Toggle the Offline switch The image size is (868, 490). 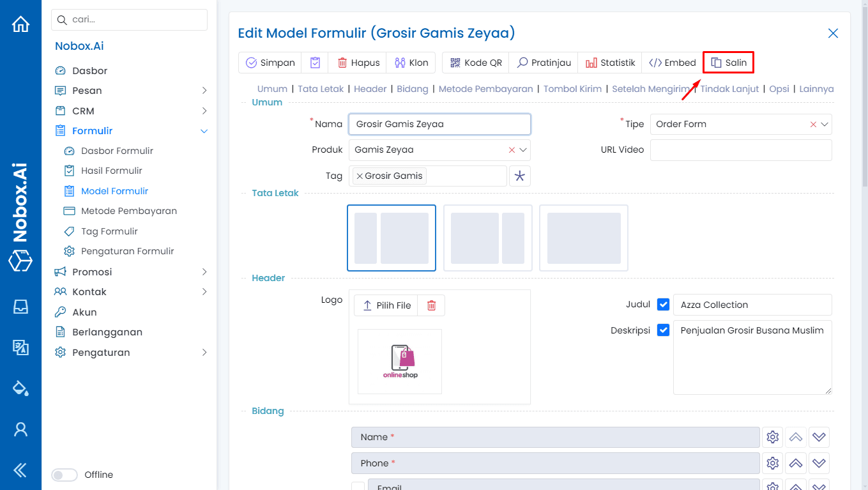64,475
